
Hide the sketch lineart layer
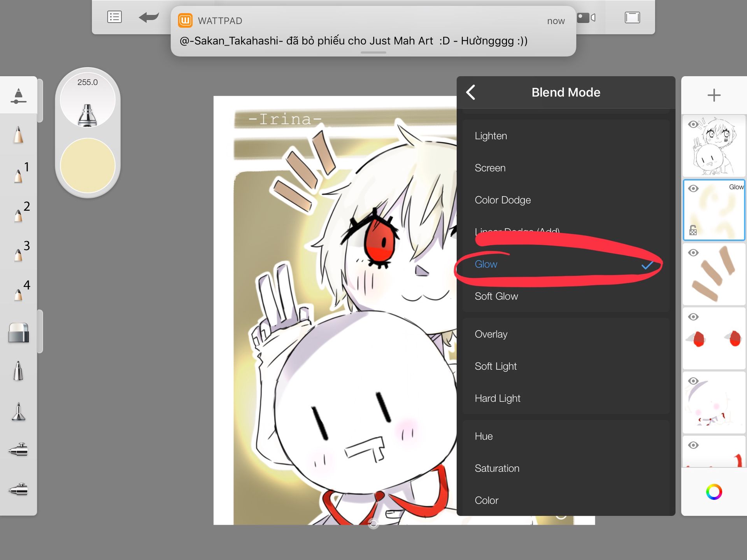693,124
